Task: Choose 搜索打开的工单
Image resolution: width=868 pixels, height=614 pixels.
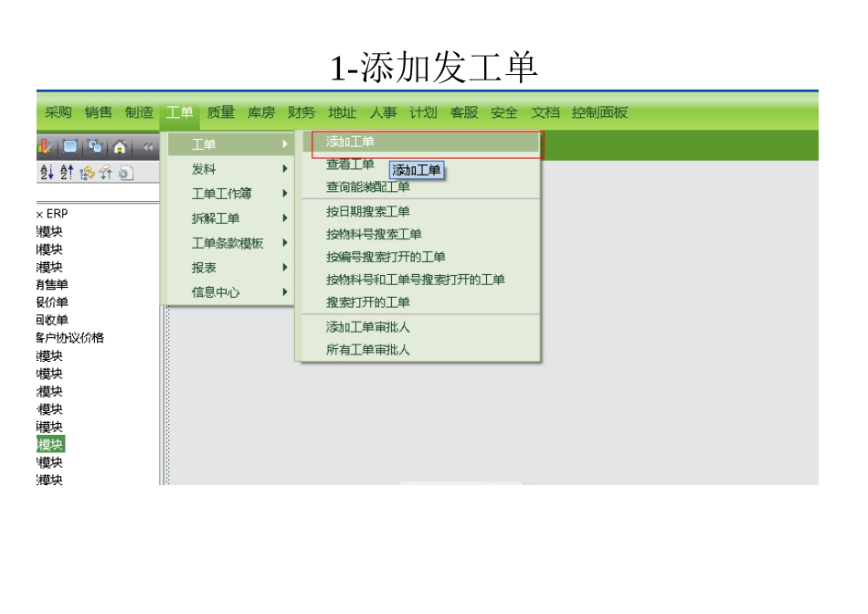Action: (368, 302)
